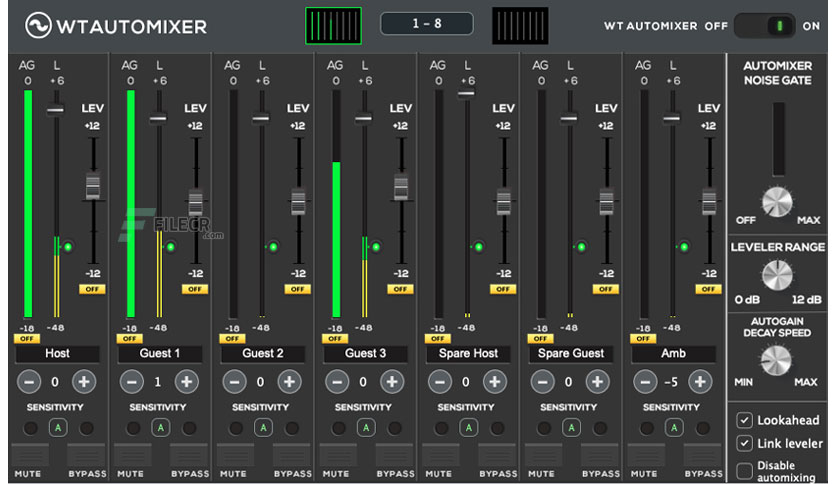Toggle the Guest 3 LEV OFF button

click(400, 289)
